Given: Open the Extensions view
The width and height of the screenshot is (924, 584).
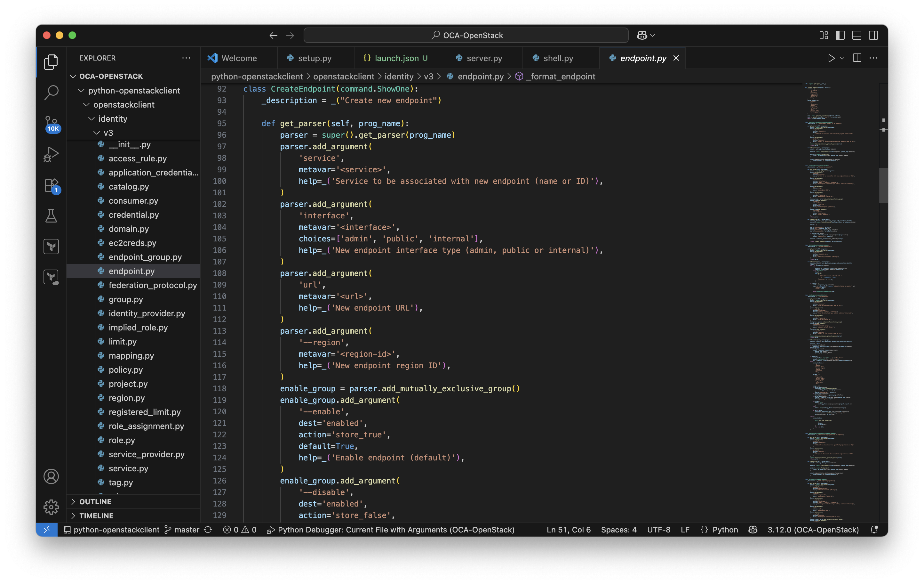Looking at the screenshot, I should (51, 185).
